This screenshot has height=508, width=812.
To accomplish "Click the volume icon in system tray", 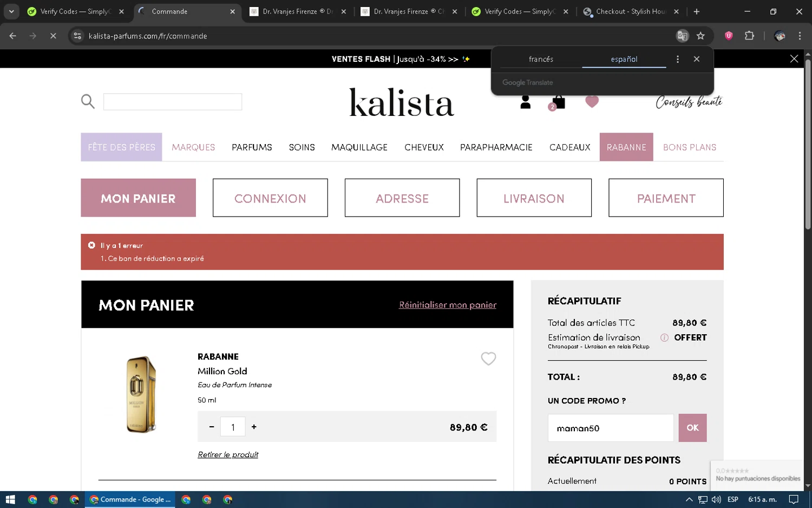I will click(x=716, y=499).
